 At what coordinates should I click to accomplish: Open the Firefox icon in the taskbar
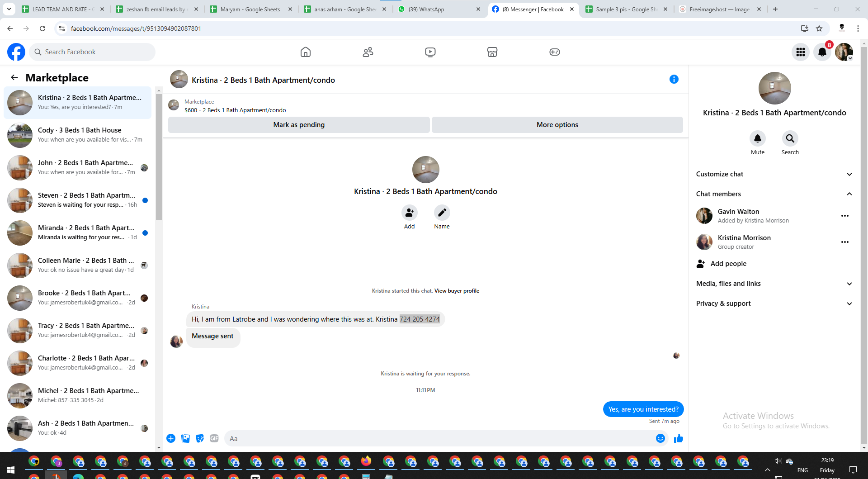pos(366,461)
